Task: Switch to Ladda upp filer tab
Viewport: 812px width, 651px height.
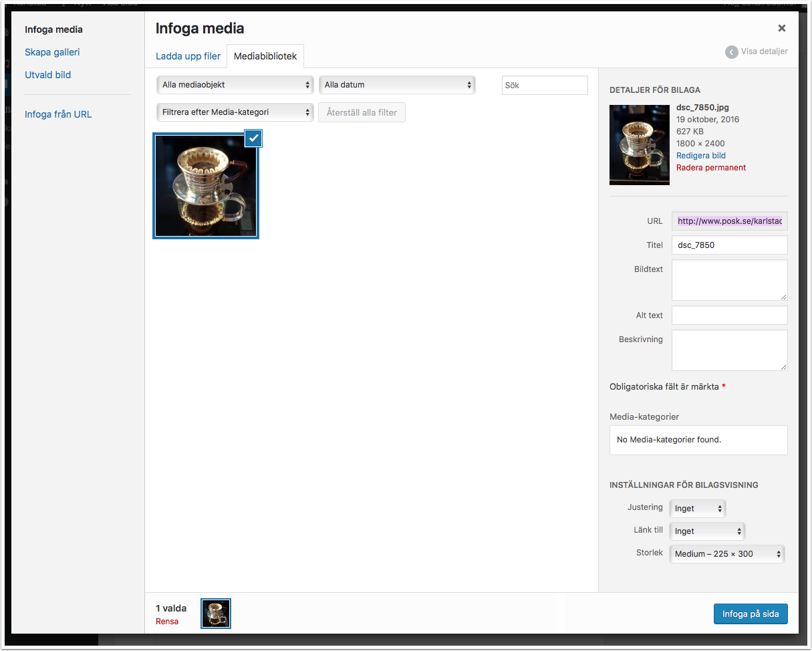Action: [188, 56]
